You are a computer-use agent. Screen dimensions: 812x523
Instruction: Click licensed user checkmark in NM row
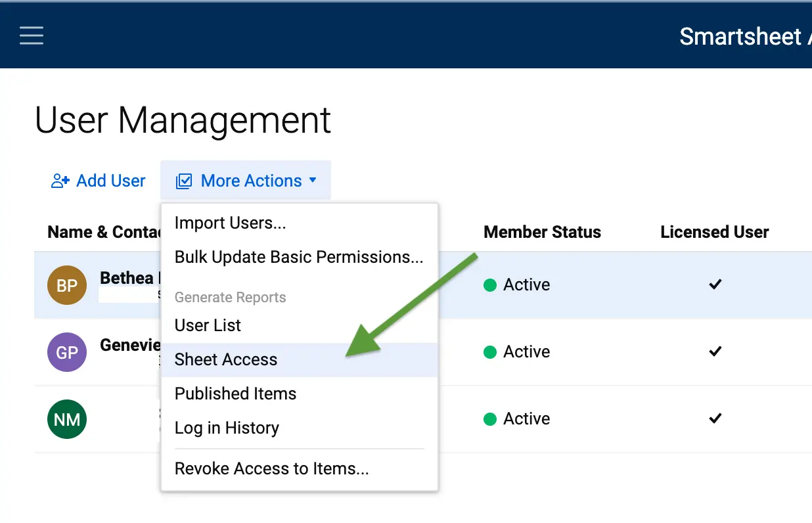[x=715, y=419]
